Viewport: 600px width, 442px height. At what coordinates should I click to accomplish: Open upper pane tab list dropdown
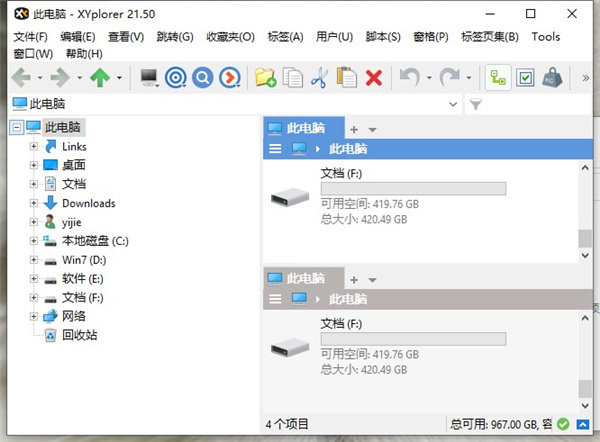[372, 130]
